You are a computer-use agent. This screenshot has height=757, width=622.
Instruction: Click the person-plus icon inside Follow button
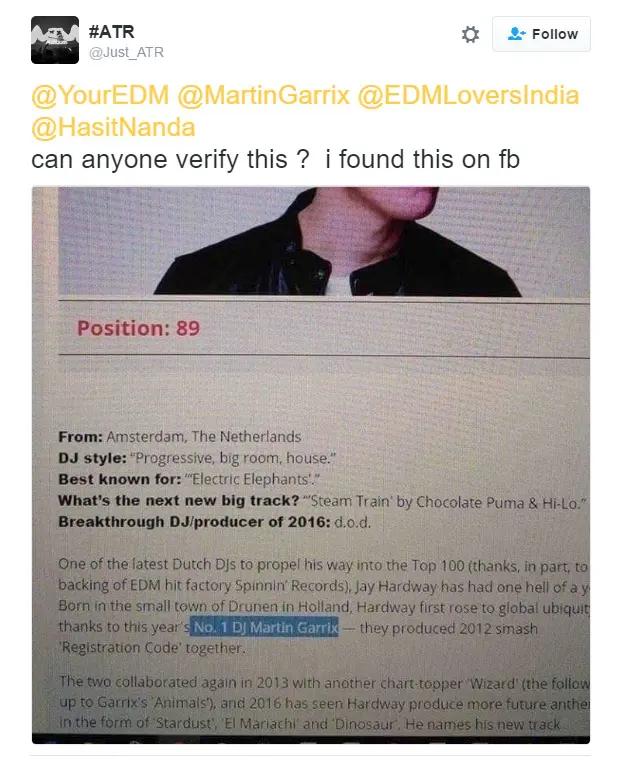click(516, 34)
